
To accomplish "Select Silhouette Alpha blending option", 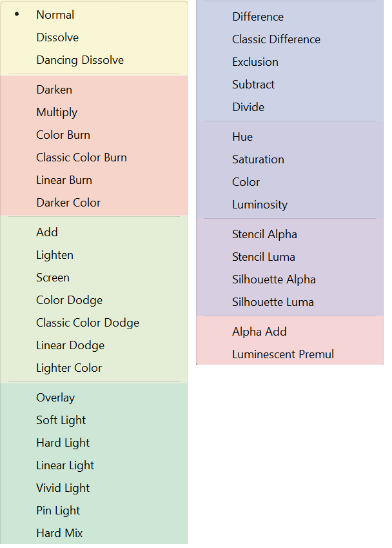I will 274,279.
